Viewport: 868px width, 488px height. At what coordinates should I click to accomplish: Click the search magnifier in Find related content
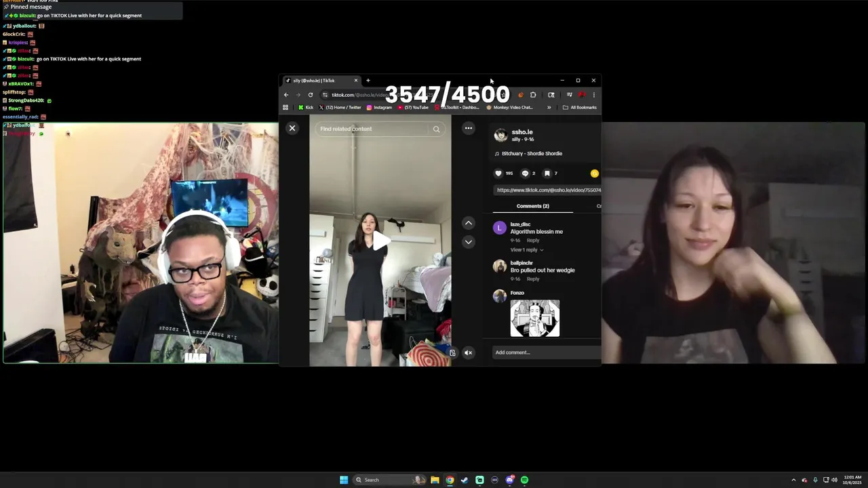436,129
